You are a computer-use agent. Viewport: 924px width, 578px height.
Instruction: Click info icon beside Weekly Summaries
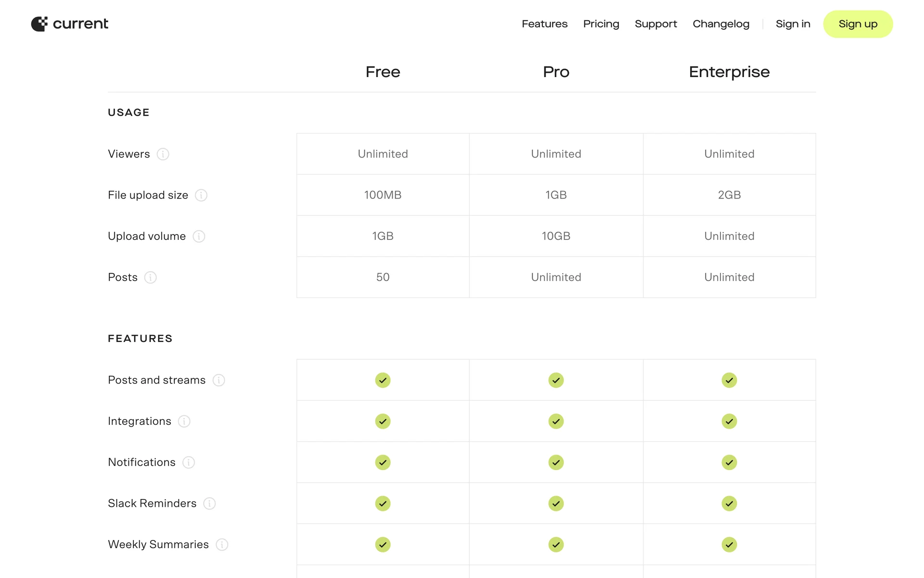click(x=222, y=545)
